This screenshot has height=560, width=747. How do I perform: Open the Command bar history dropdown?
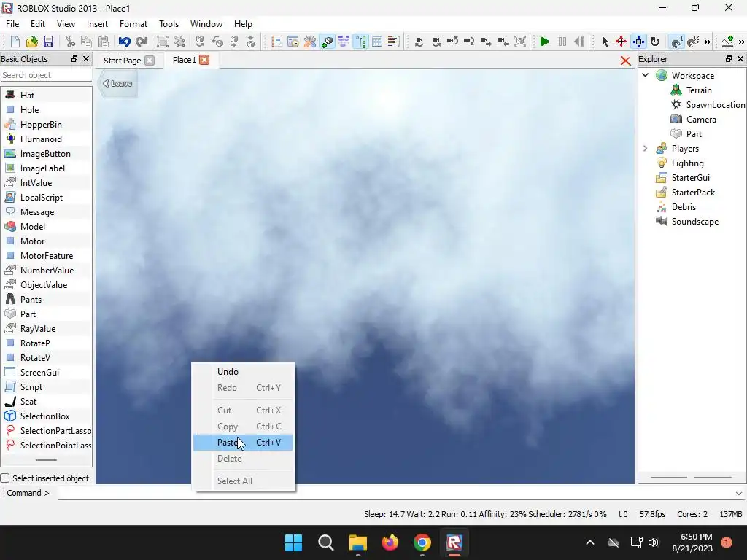pos(739,494)
